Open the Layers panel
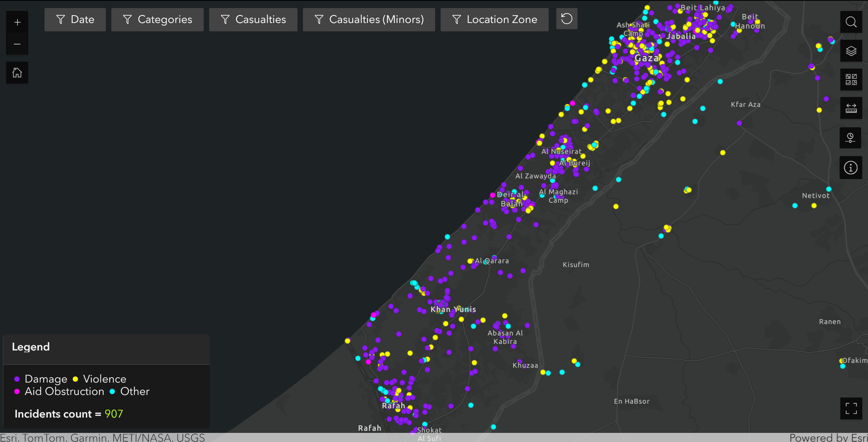The height and width of the screenshot is (442, 868). 851,51
